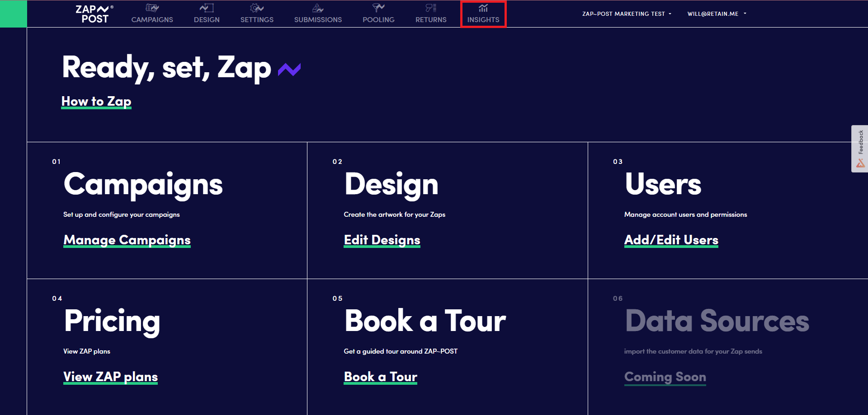Viewport: 868px width, 415px height.
Task: Expand the ZAP-POST Marketing Test account dropdown
Action: [x=627, y=14]
